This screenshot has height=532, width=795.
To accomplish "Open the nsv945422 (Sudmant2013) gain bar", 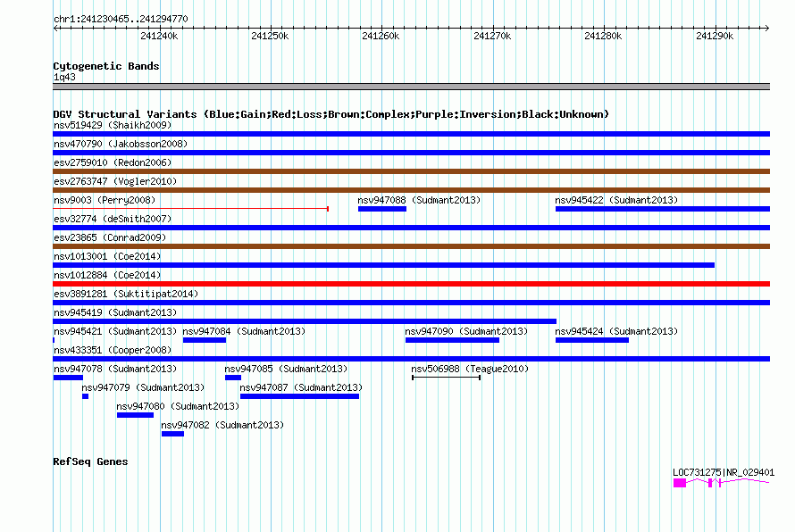I will (663, 209).
